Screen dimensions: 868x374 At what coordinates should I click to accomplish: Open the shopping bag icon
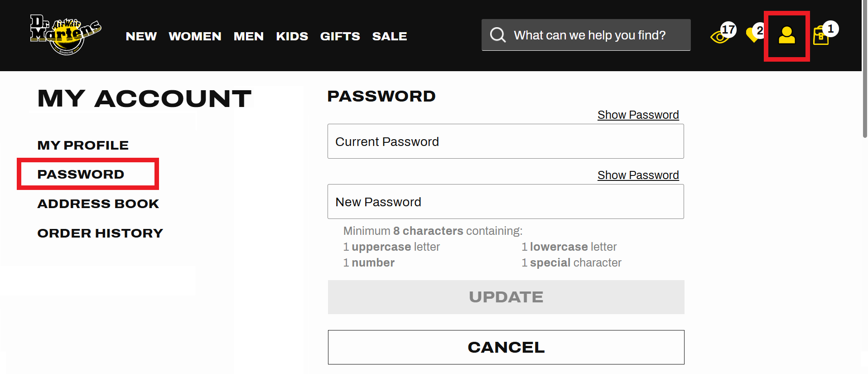(x=821, y=36)
